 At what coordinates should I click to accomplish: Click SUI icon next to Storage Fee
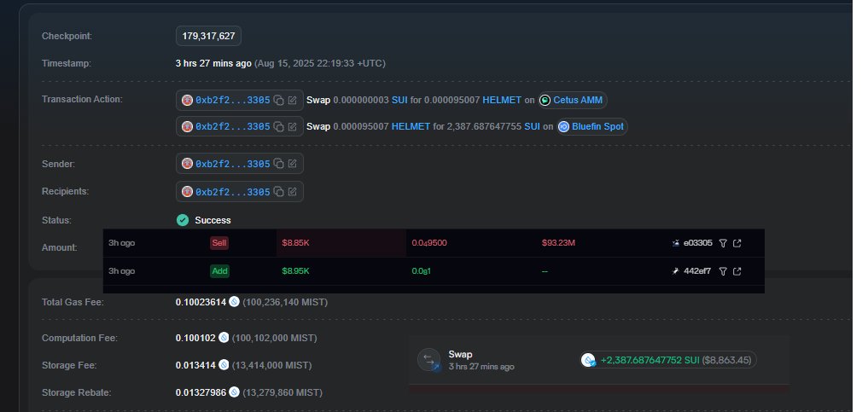click(224, 365)
